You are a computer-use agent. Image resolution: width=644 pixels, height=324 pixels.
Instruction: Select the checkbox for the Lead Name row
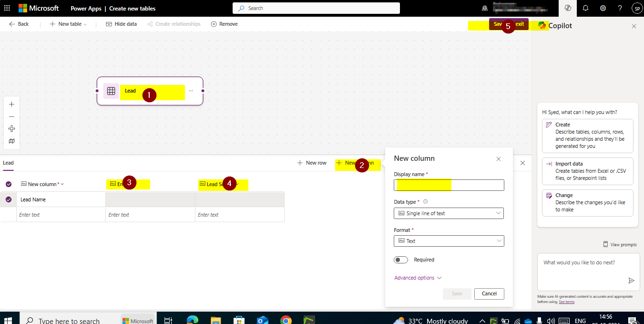coord(8,199)
